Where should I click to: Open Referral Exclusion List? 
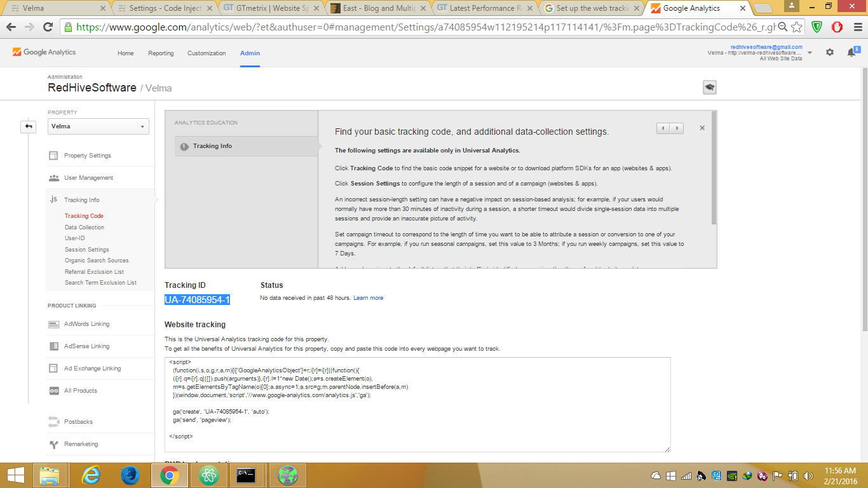[94, 272]
